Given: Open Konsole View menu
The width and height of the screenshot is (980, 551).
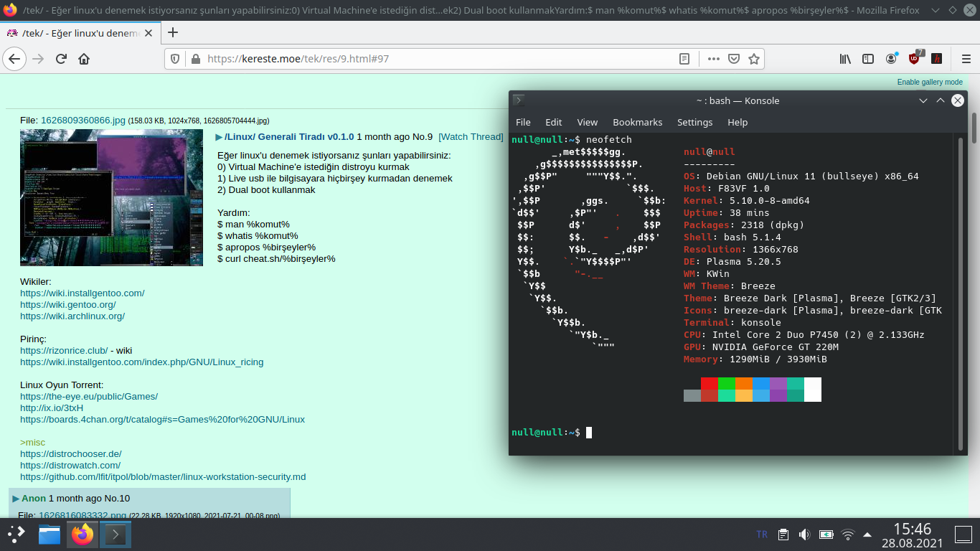Looking at the screenshot, I should [x=588, y=122].
